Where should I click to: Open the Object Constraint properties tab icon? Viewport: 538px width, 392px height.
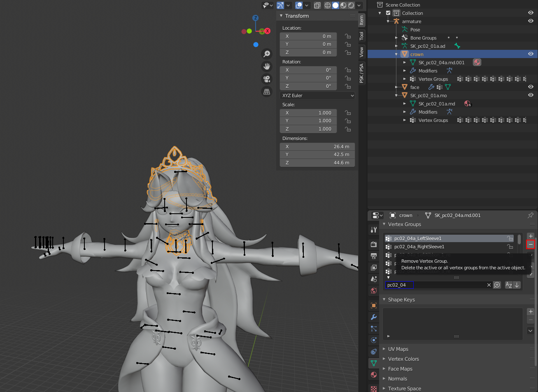[374, 352]
